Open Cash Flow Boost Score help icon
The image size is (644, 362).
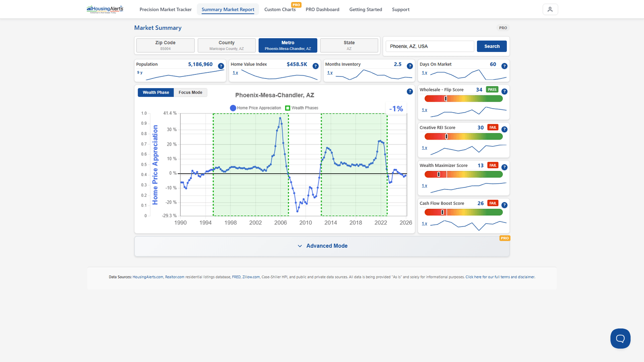pyautogui.click(x=504, y=205)
